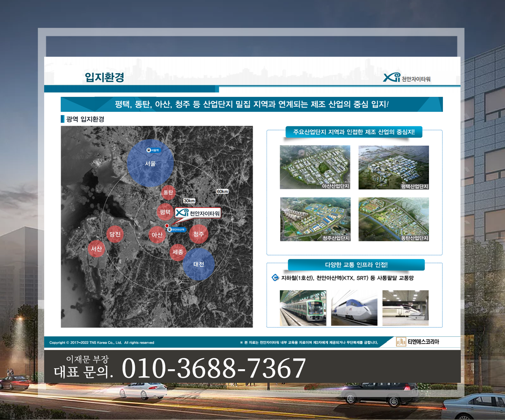Click the footer disclaimer starting with ※ 본 자료는

pyautogui.click(x=309, y=342)
